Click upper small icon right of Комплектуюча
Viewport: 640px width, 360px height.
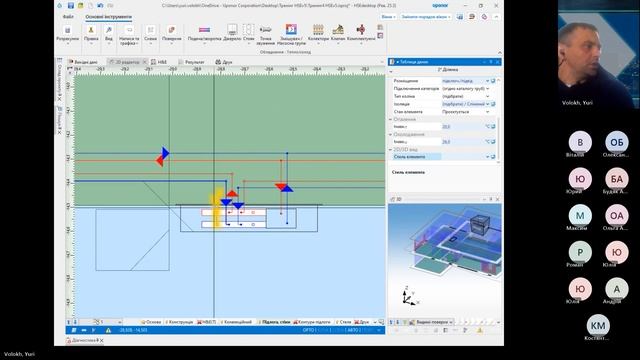pyautogui.click(x=380, y=27)
